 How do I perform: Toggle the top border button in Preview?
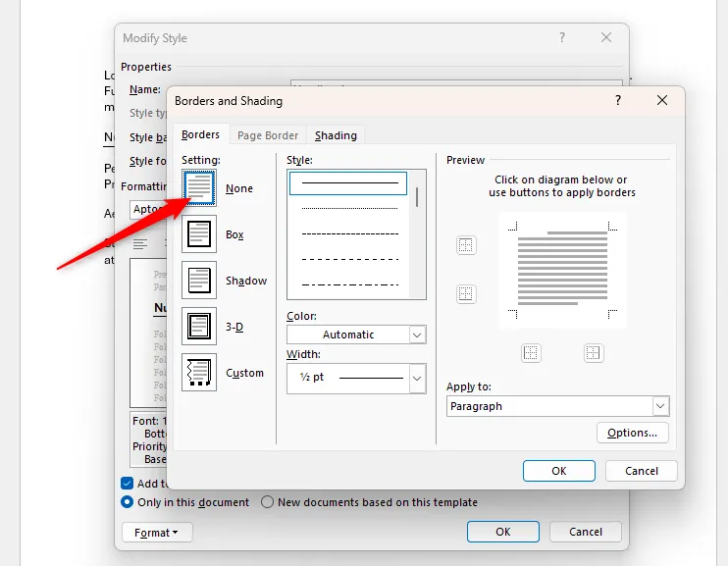coord(466,245)
